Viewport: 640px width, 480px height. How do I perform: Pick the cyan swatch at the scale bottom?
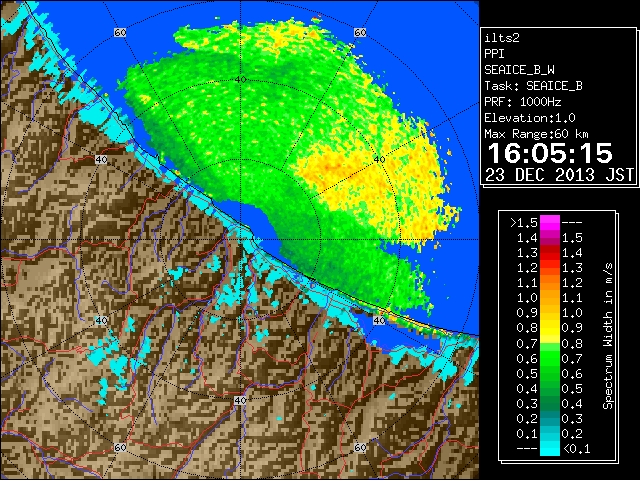click(550, 448)
